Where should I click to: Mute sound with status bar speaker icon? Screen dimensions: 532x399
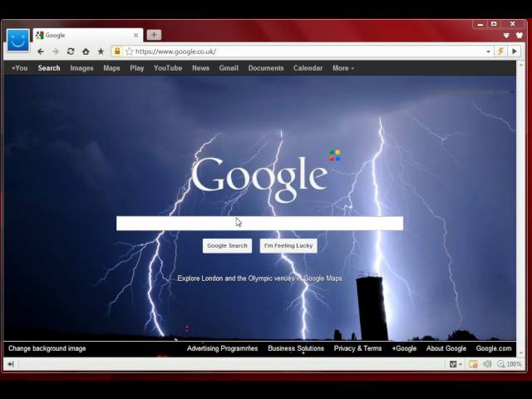pyautogui.click(x=487, y=364)
